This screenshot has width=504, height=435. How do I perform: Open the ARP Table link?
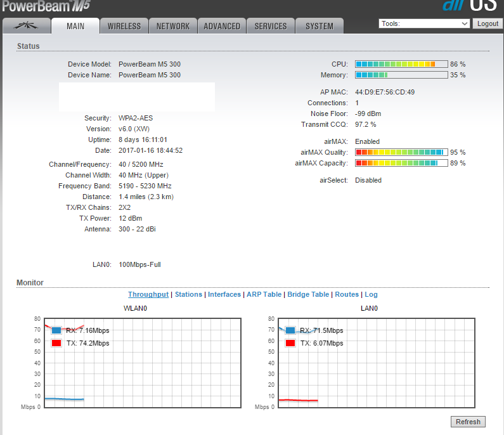264,294
